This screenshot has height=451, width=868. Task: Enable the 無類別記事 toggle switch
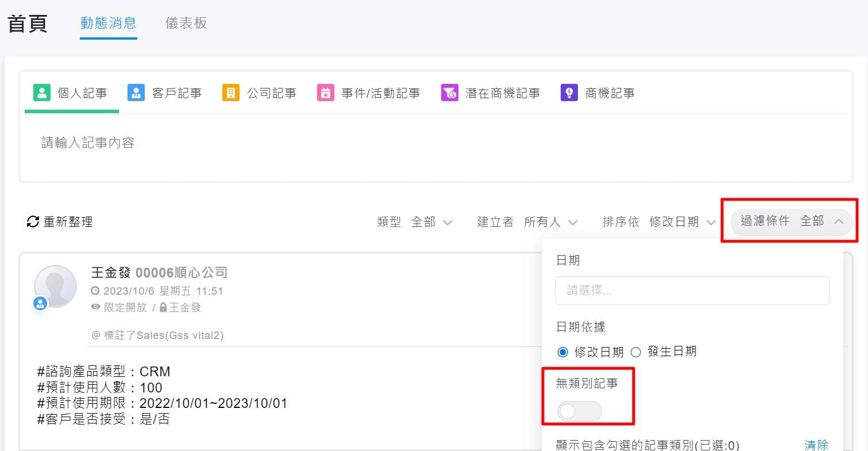(x=579, y=411)
